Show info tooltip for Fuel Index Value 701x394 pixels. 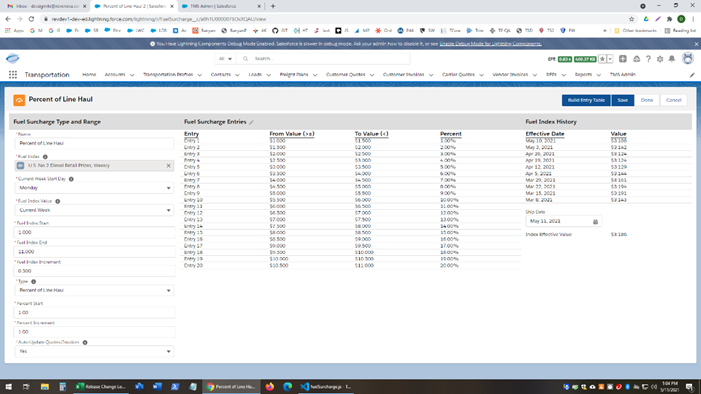[58, 201]
